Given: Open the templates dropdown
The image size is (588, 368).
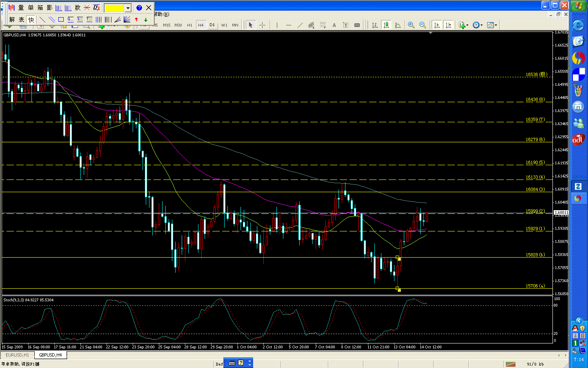Looking at the screenshot, I should pyautogui.click(x=492, y=25).
